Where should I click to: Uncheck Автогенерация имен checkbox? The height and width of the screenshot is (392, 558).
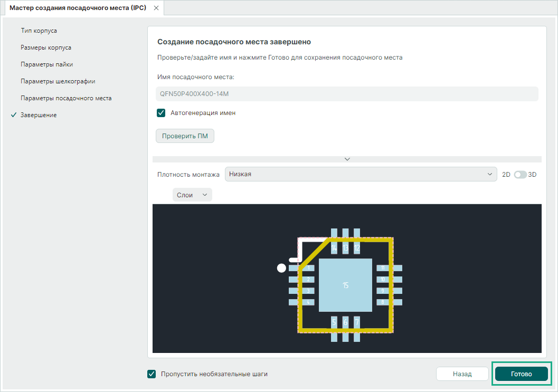point(162,113)
